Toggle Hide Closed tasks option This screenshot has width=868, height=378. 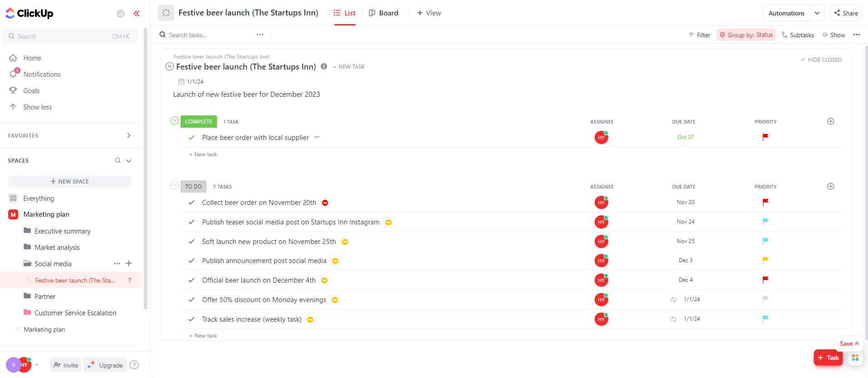[821, 60]
